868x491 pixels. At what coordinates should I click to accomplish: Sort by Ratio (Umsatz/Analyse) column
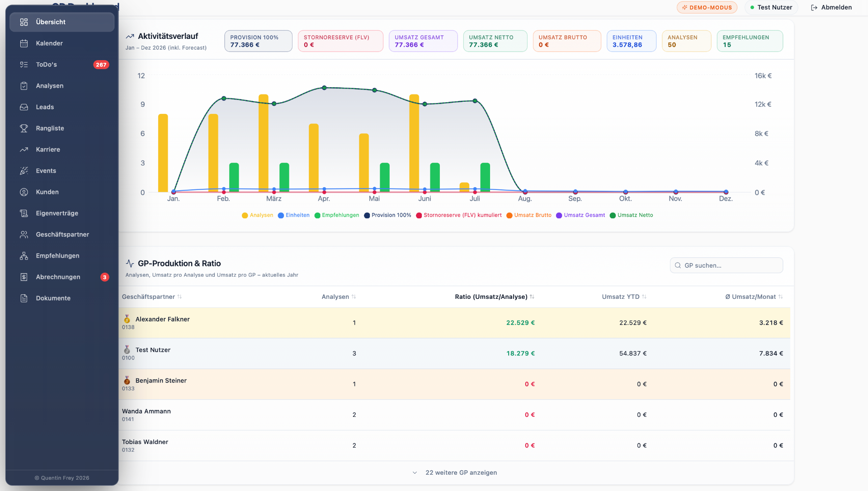[495, 297]
